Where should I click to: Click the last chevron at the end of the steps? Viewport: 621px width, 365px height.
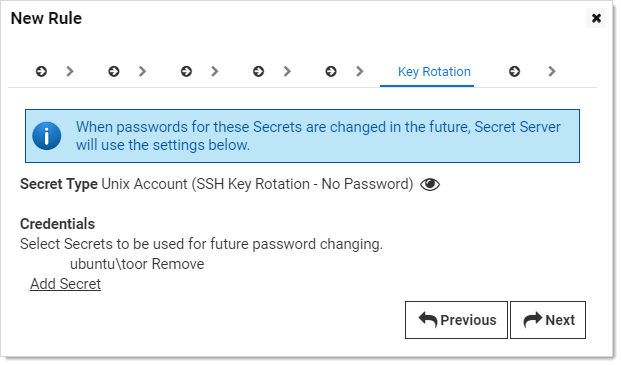point(552,72)
